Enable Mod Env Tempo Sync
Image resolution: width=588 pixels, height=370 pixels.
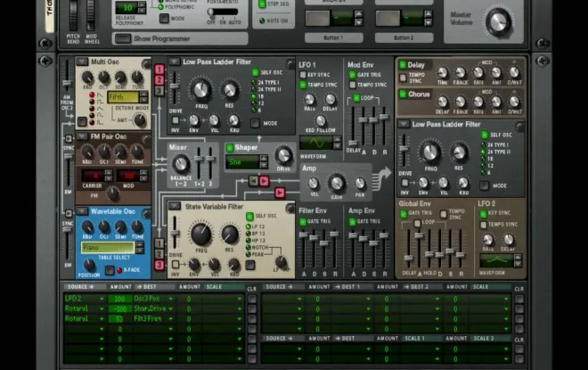[352, 85]
